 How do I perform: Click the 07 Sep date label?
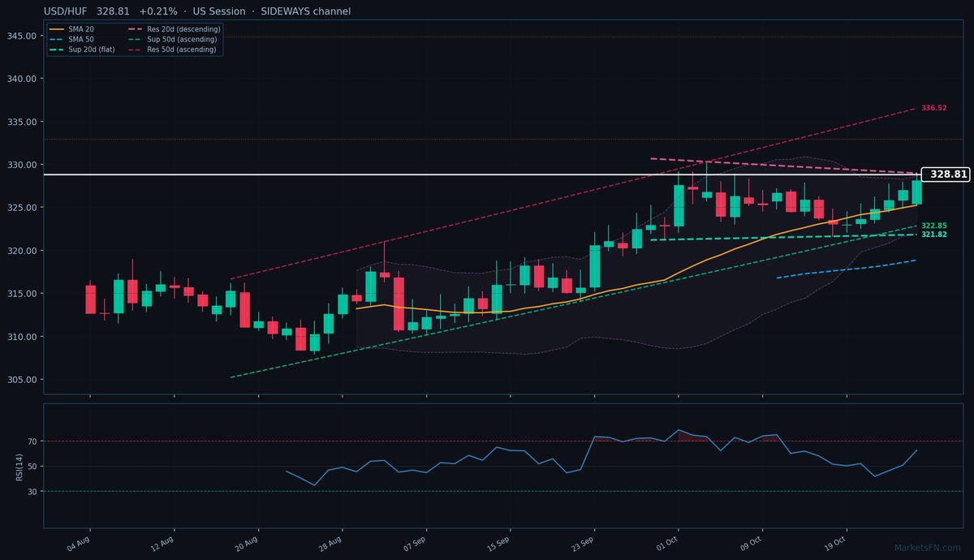click(x=415, y=543)
